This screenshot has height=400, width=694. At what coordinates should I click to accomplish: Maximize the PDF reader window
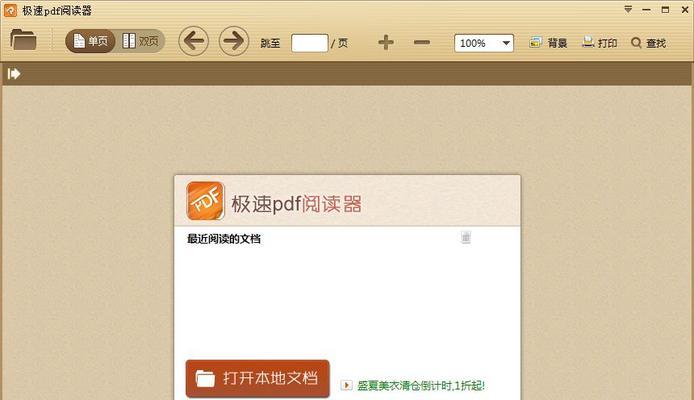665,9
